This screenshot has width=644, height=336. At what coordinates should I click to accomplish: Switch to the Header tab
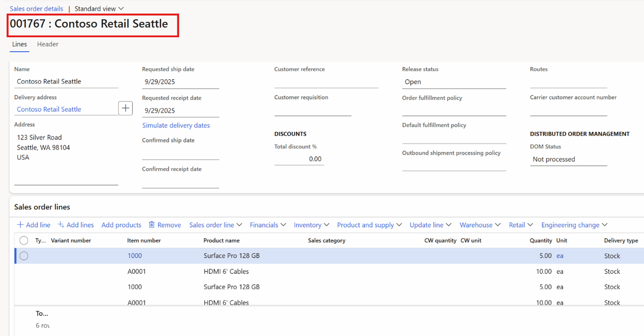(48, 44)
